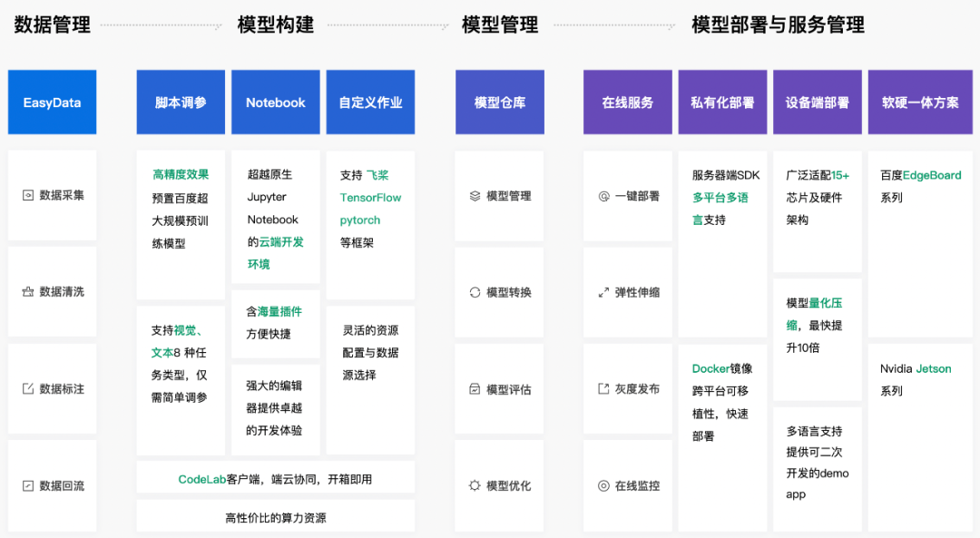Screen dimensions: 980x538
Task: Select the 设备端部署 header tile
Action: pyautogui.click(x=818, y=102)
